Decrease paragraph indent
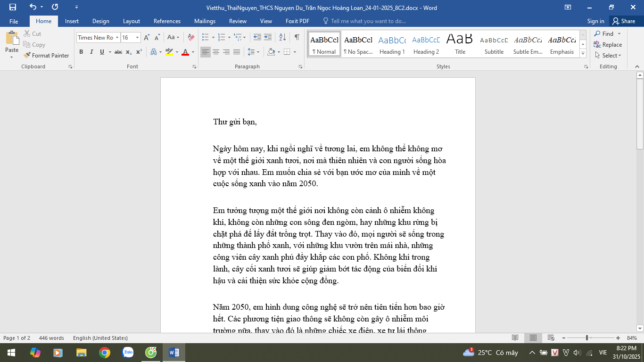Viewport: 644px width, 362px height. 257,37
